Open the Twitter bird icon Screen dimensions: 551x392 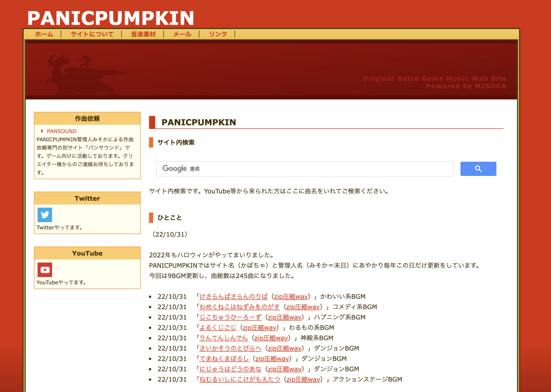pos(44,215)
